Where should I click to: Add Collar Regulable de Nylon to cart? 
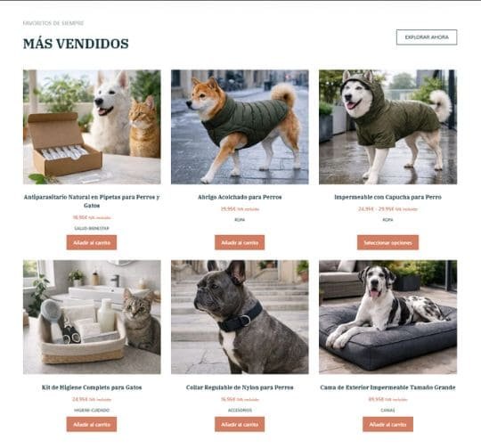pos(240,424)
